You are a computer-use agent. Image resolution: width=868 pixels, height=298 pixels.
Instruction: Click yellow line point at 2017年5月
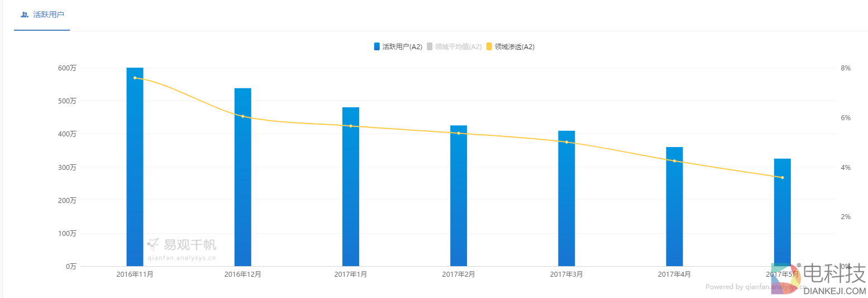pyautogui.click(x=782, y=178)
